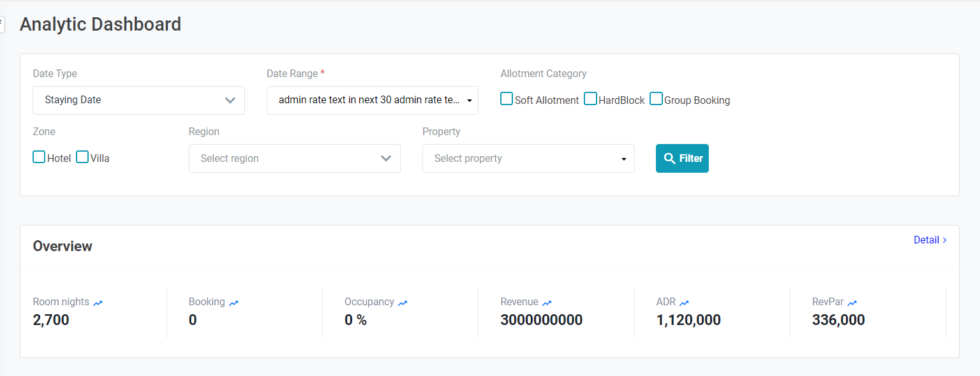
Task: Check the Group Booking option
Action: [656, 99]
